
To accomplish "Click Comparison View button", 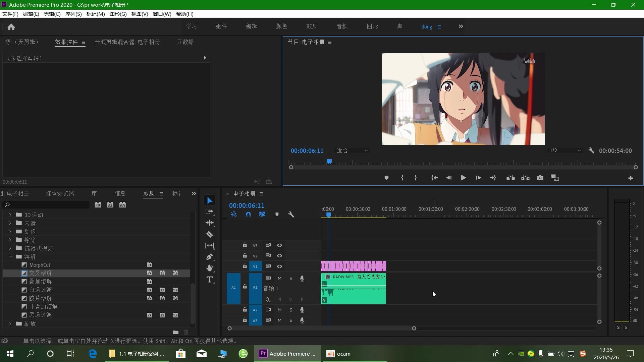I will click(x=555, y=178).
